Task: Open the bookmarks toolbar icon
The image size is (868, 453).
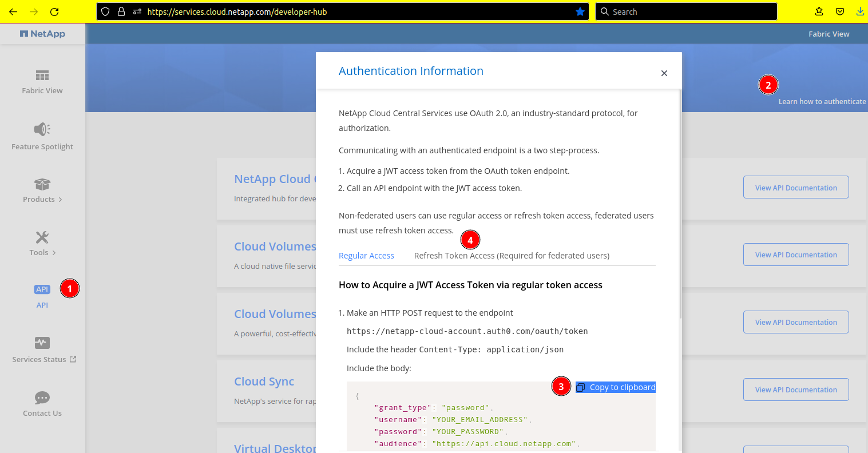Action: point(819,11)
